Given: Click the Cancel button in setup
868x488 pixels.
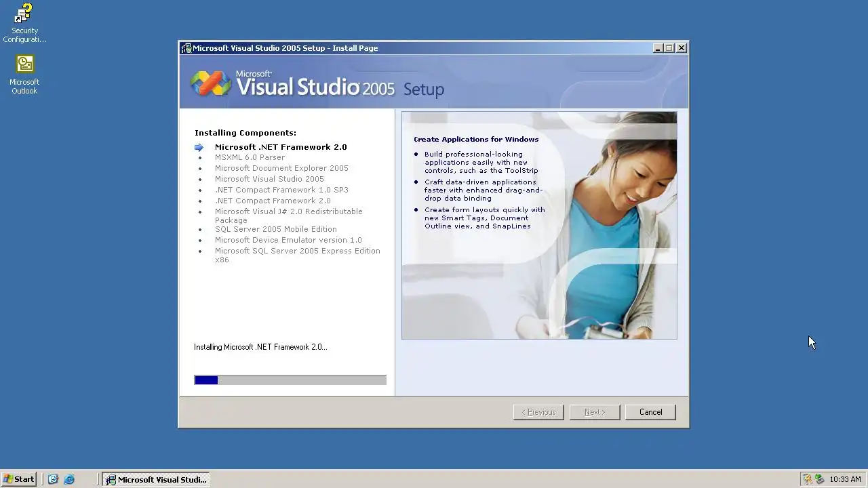Looking at the screenshot, I should 650,412.
